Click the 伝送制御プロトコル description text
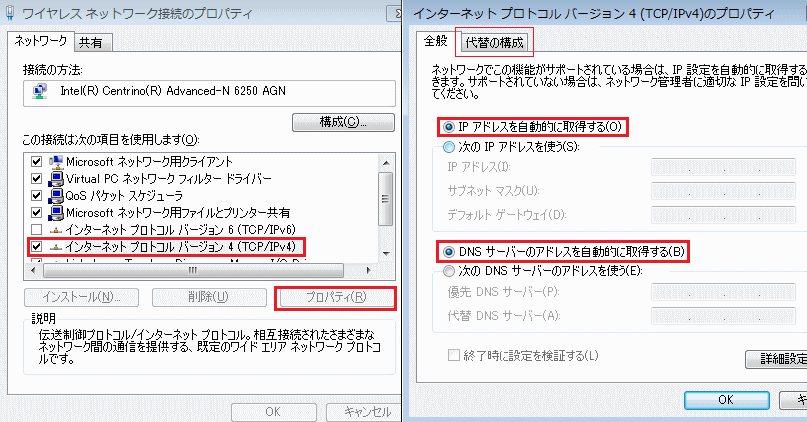The width and height of the screenshot is (807, 422). 209,347
